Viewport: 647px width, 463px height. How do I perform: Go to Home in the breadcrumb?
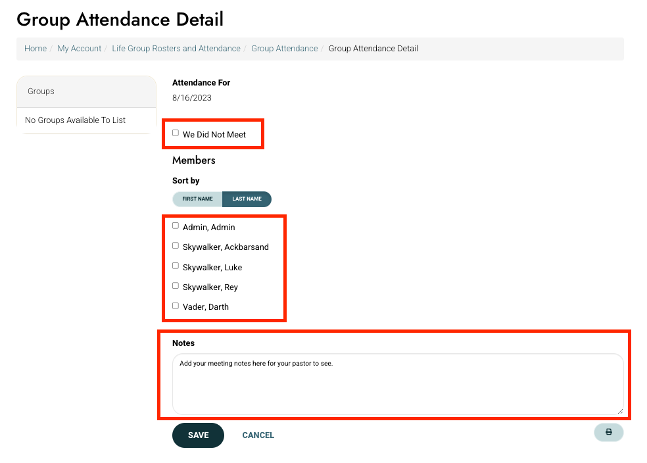35,48
